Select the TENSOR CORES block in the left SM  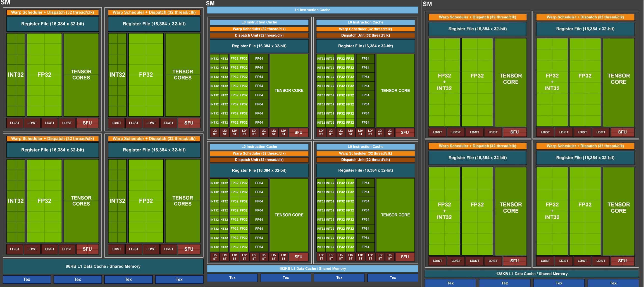[x=81, y=75]
